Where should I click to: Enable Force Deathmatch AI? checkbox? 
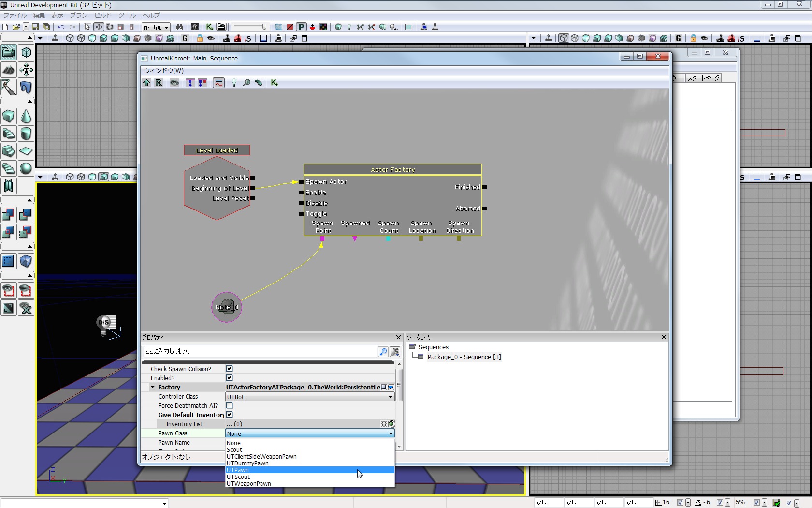pos(230,405)
